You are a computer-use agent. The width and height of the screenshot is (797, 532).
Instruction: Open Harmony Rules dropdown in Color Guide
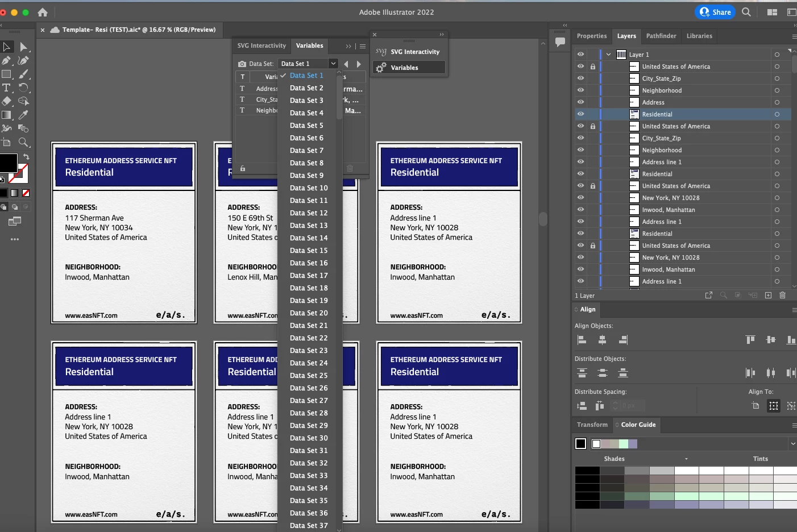pyautogui.click(x=792, y=444)
